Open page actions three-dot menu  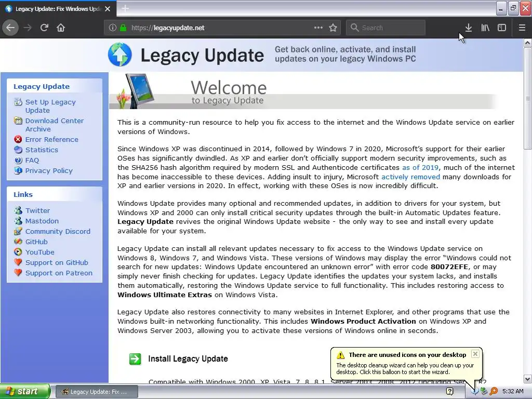(x=318, y=28)
